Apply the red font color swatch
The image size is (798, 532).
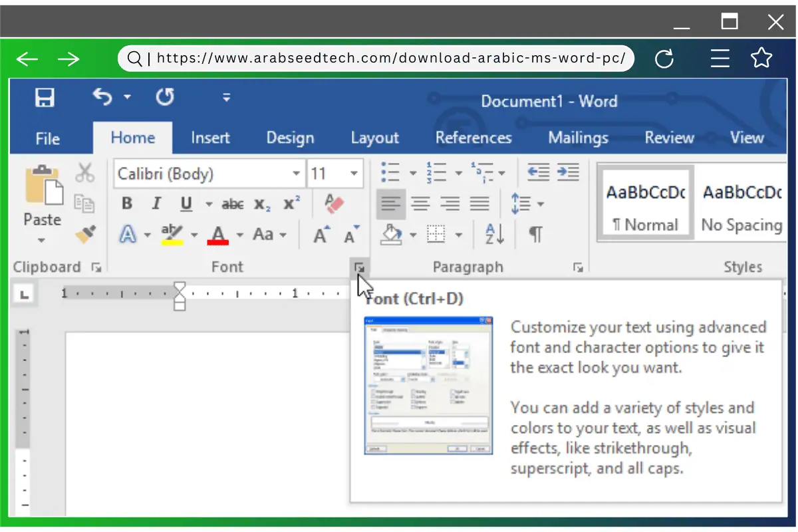218,235
